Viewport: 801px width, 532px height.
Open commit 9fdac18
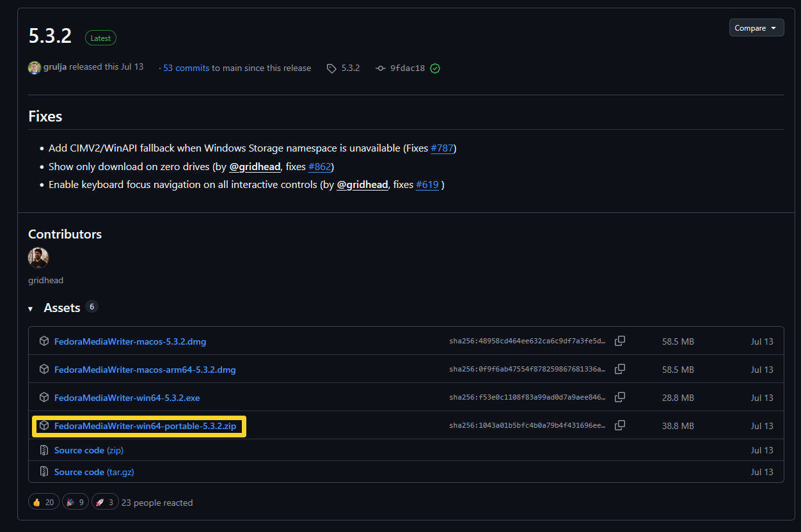tap(408, 68)
